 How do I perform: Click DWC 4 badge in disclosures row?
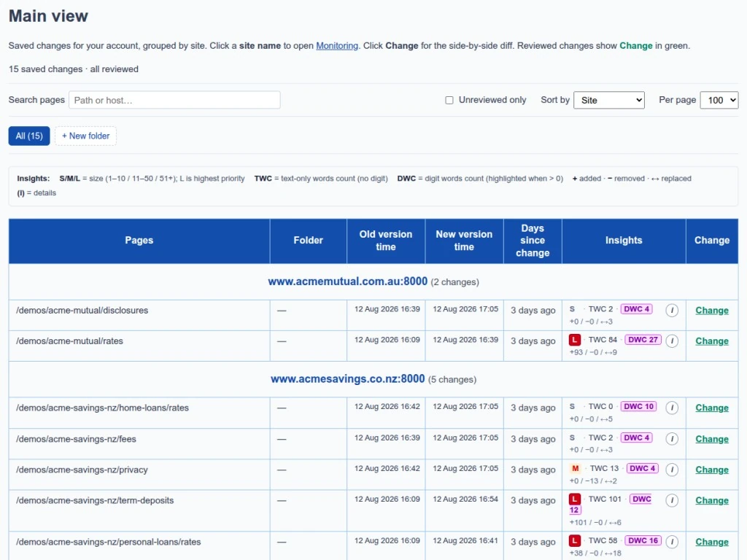(636, 309)
